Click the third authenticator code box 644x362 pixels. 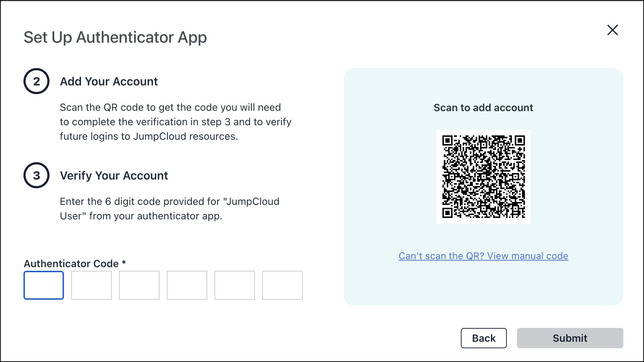(x=139, y=285)
